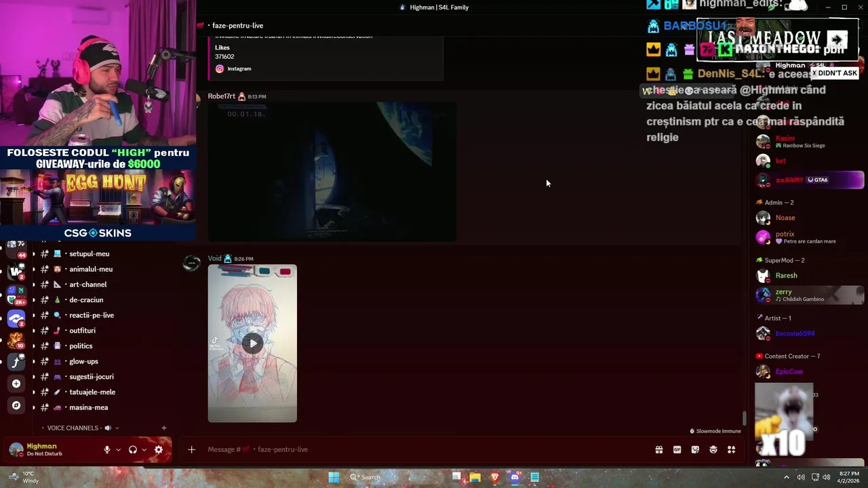Open the de-craciun channel
Viewport: 868px width, 488px height.
click(x=86, y=300)
